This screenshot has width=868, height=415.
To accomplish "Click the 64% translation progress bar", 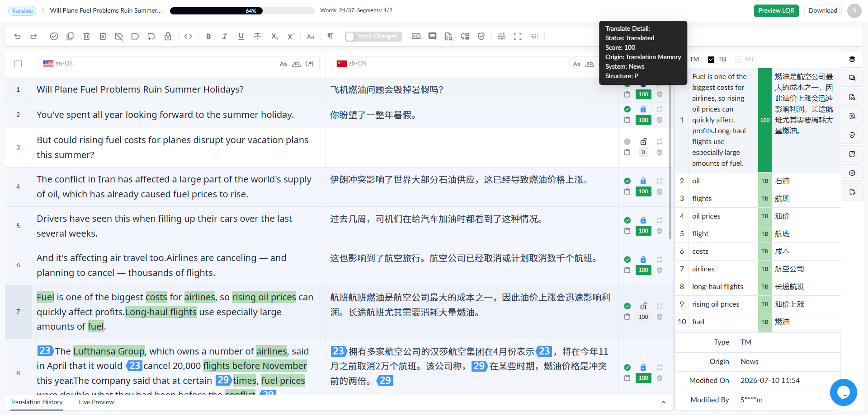I will 242,11.
